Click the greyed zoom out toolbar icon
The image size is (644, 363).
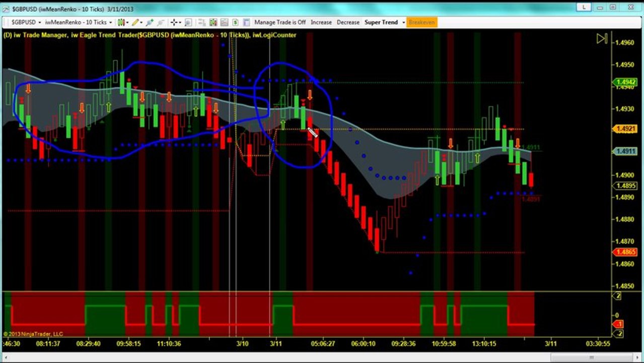pos(160,22)
